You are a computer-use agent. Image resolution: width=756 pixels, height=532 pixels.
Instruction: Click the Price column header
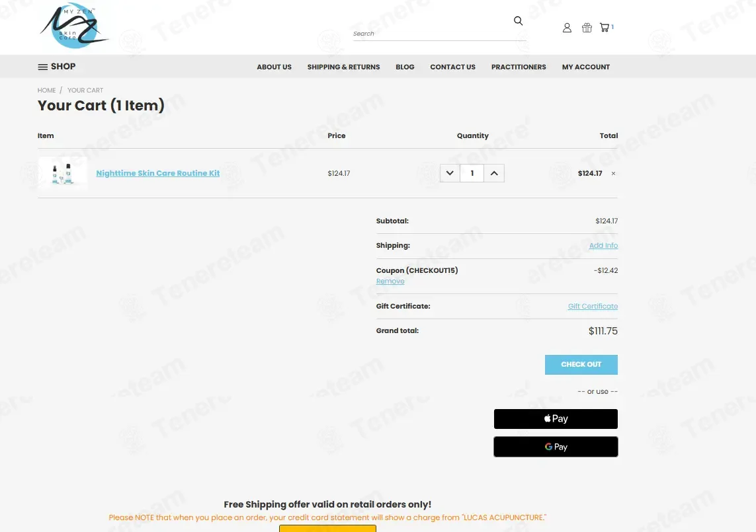[x=337, y=135]
